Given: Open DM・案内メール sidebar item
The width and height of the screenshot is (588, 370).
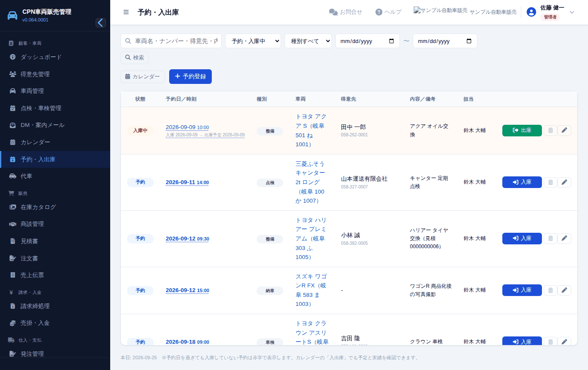Looking at the screenshot, I should click(55, 125).
